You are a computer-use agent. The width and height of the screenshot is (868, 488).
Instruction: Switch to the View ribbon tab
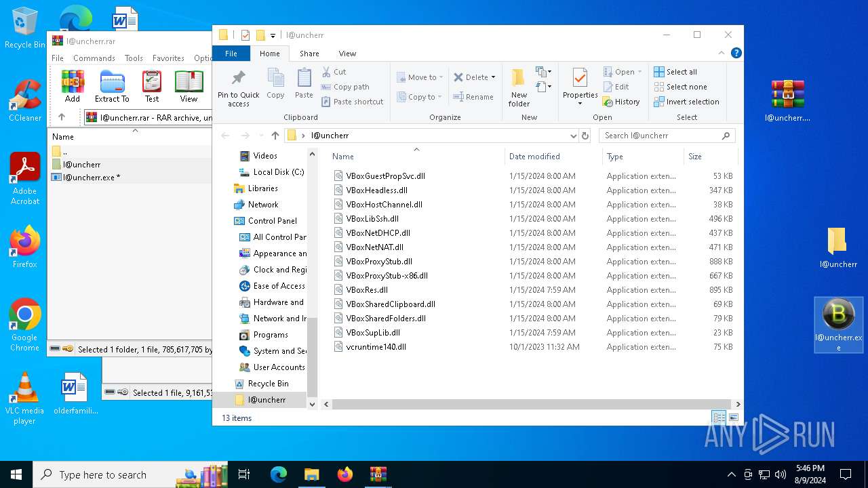347,54
